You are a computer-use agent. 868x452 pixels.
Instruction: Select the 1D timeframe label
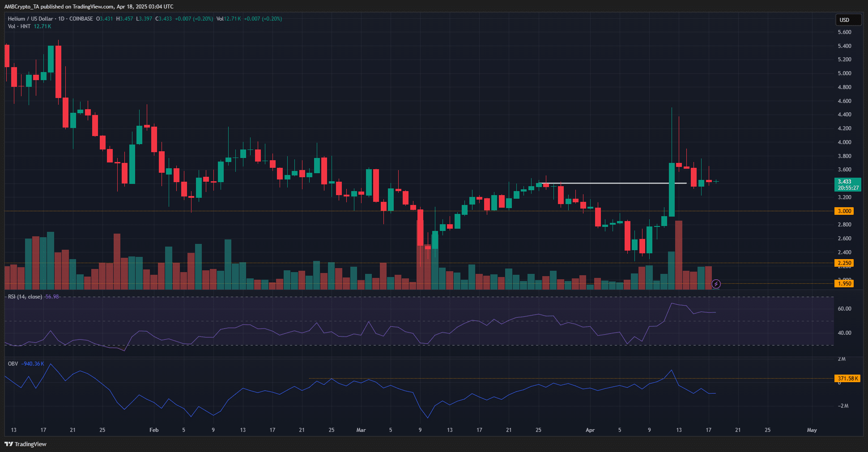coord(61,18)
